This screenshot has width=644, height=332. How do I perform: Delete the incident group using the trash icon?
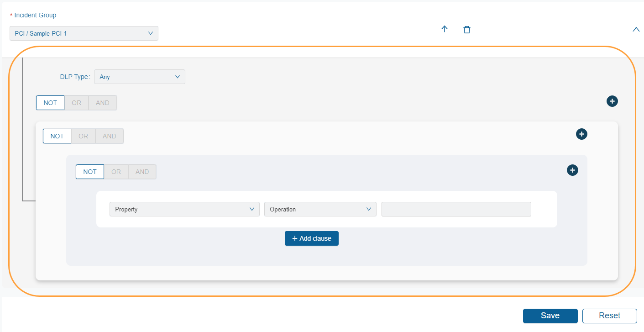click(x=466, y=29)
